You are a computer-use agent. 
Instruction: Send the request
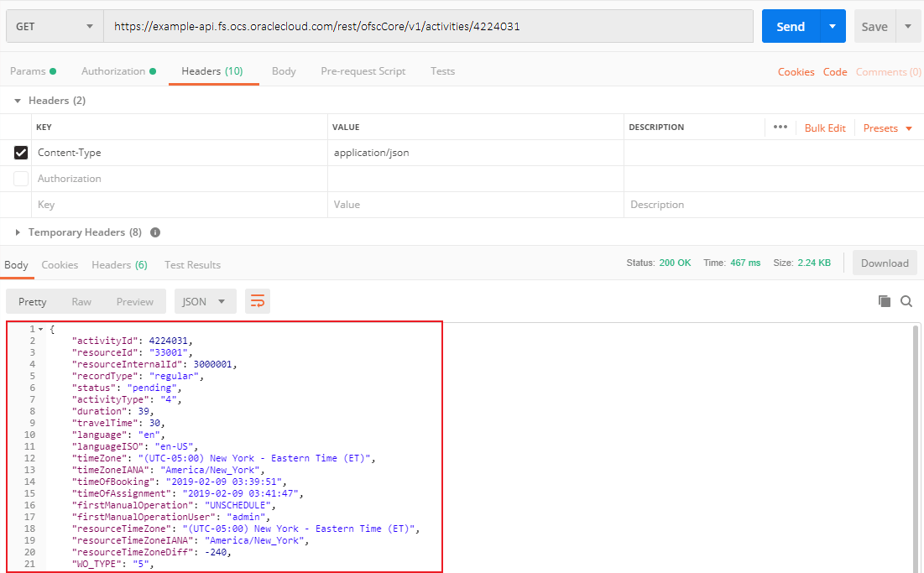coord(791,26)
